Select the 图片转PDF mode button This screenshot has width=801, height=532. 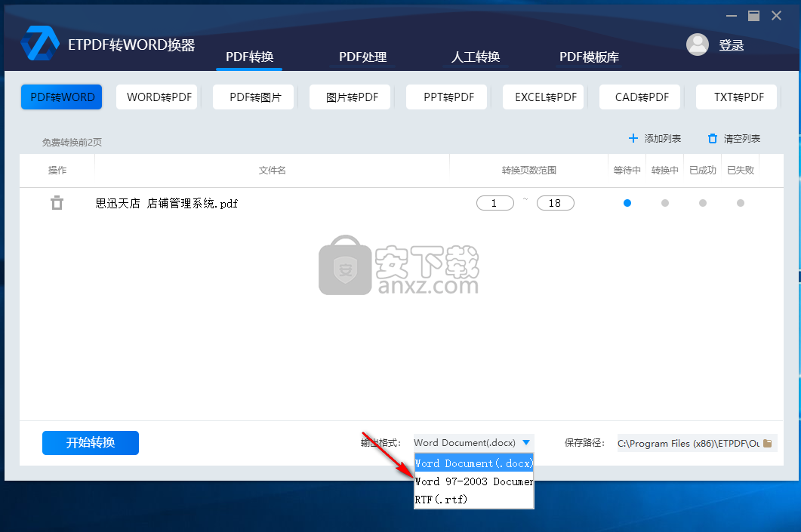[x=352, y=97]
